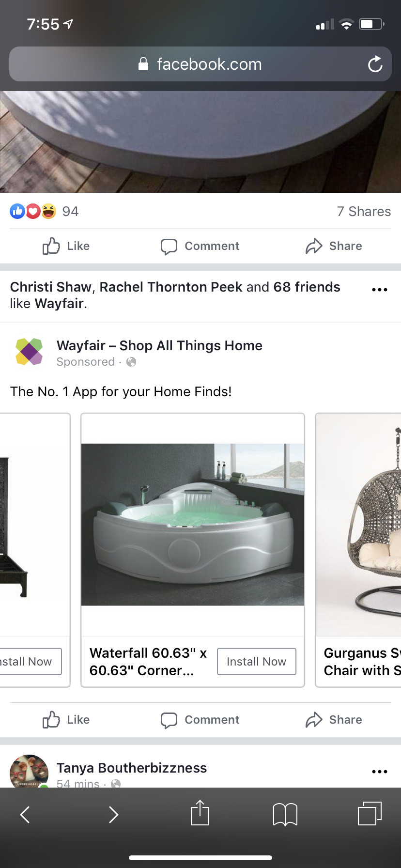Tap the Safari back arrow
Image resolution: width=401 pixels, height=868 pixels.
click(25, 814)
